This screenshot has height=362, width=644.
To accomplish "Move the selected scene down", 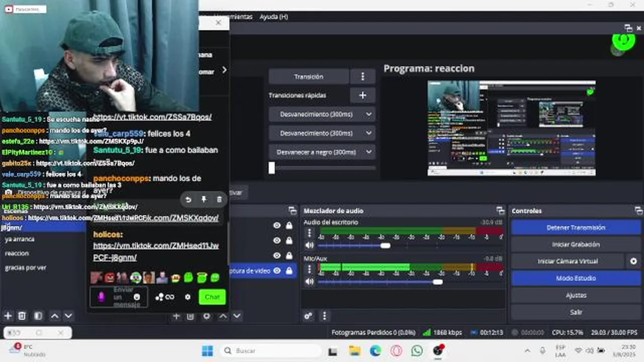I will (x=68, y=316).
